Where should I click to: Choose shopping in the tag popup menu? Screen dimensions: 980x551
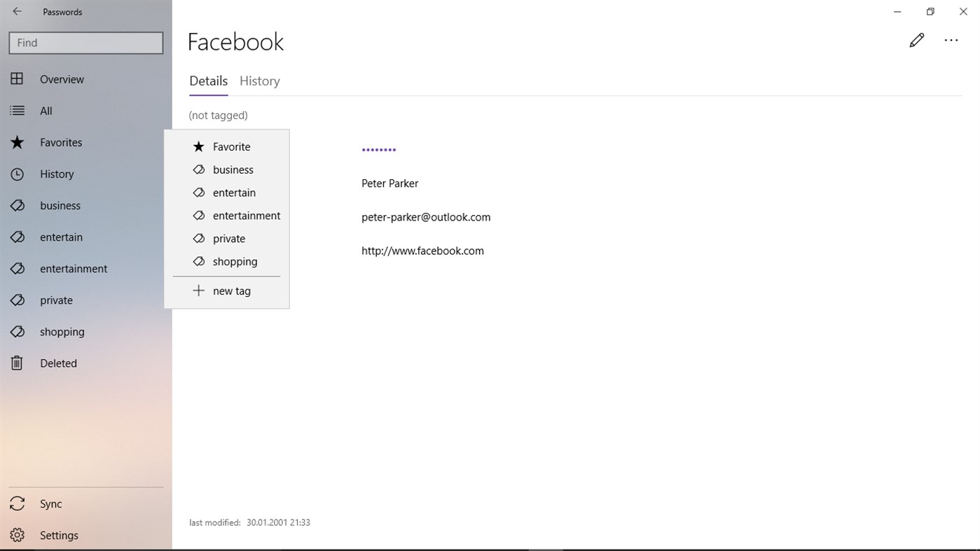click(x=227, y=261)
